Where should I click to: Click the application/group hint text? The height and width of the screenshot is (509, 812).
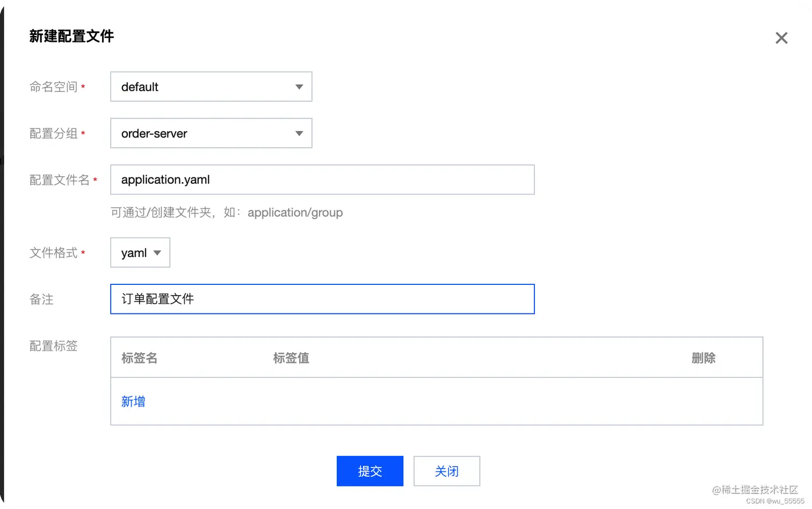click(x=295, y=212)
